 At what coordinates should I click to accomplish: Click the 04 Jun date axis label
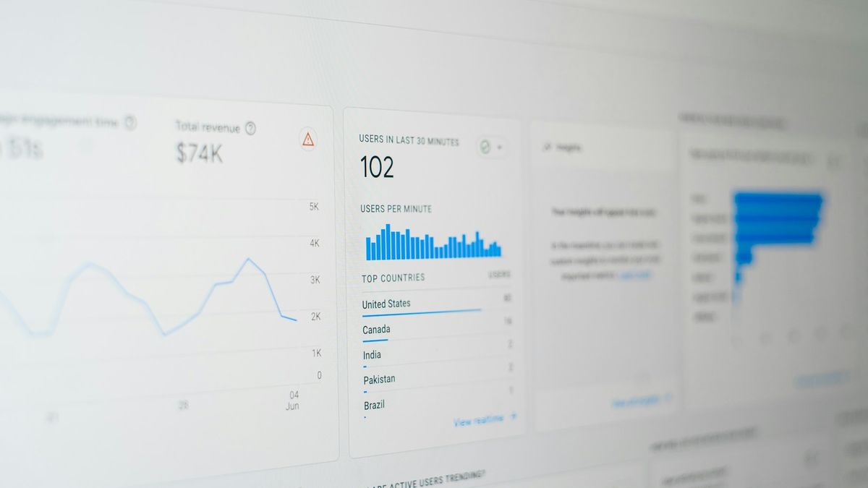293,401
